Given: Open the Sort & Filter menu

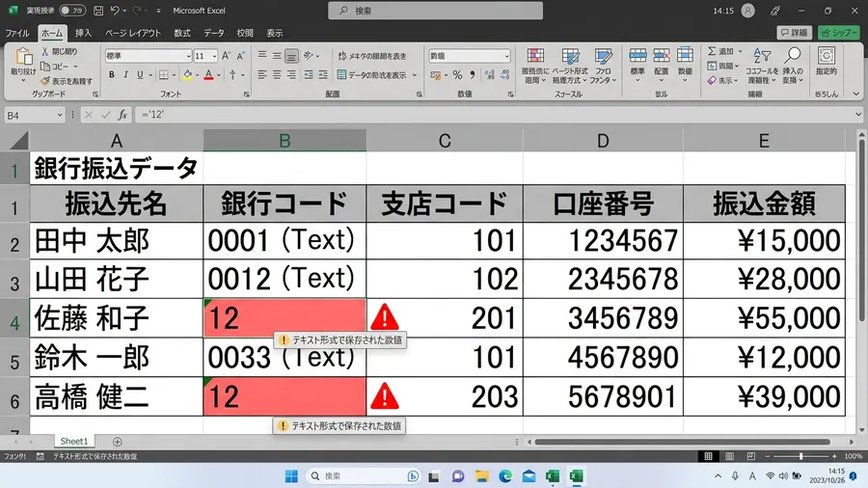Looking at the screenshot, I should pos(762,66).
